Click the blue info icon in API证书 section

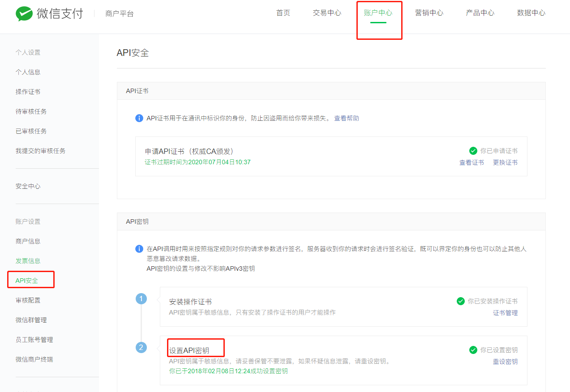coord(139,119)
